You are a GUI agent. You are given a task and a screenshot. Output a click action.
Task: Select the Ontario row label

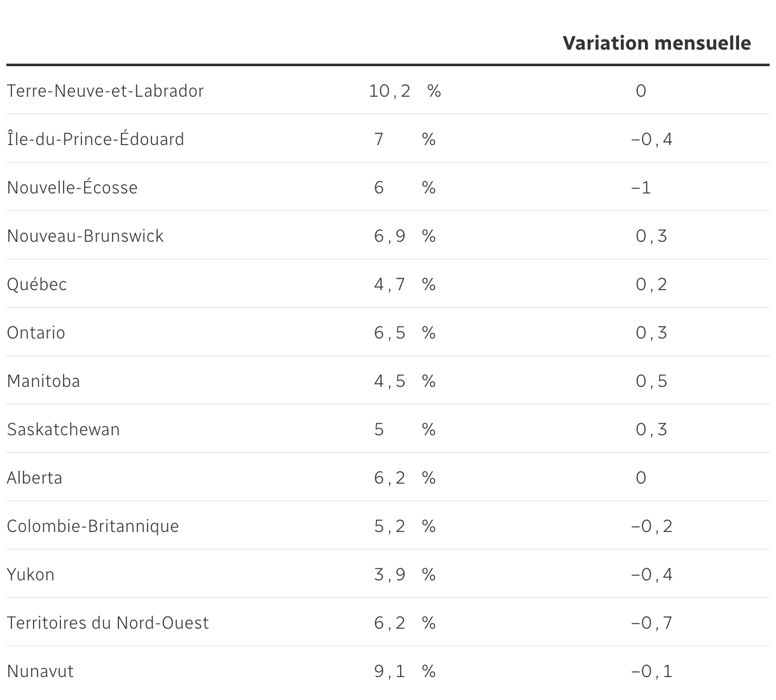pos(36,333)
